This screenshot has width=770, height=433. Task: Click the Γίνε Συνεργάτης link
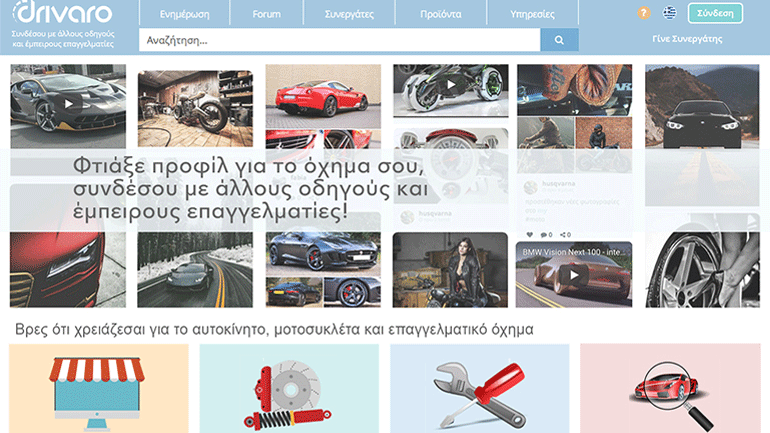(x=688, y=40)
